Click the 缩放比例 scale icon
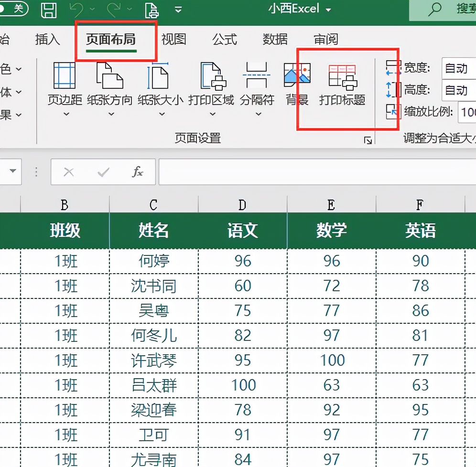The image size is (476, 467). point(393,112)
